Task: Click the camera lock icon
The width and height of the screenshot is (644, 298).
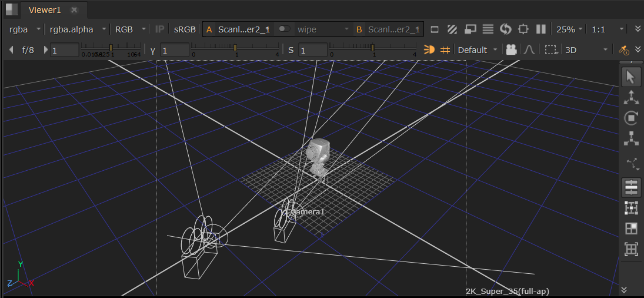Action: [511, 50]
